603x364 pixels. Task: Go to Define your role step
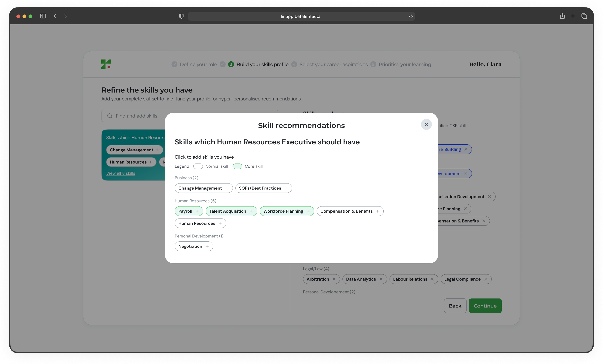[x=198, y=64]
